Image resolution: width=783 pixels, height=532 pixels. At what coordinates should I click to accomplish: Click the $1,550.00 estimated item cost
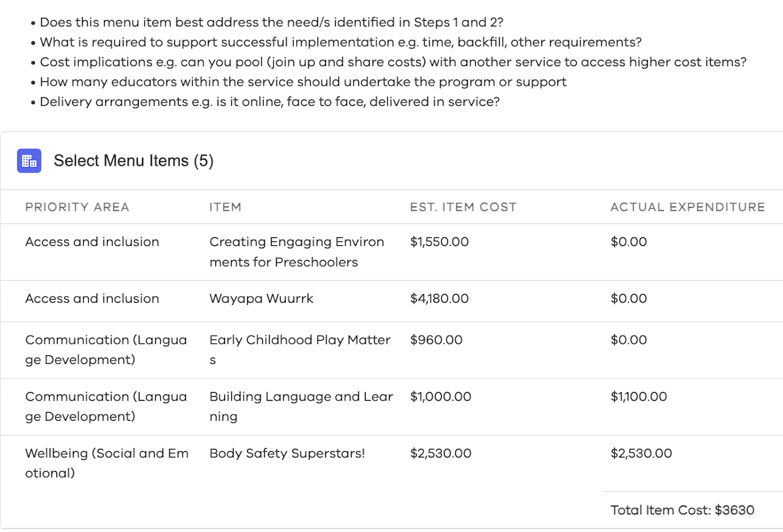click(439, 242)
